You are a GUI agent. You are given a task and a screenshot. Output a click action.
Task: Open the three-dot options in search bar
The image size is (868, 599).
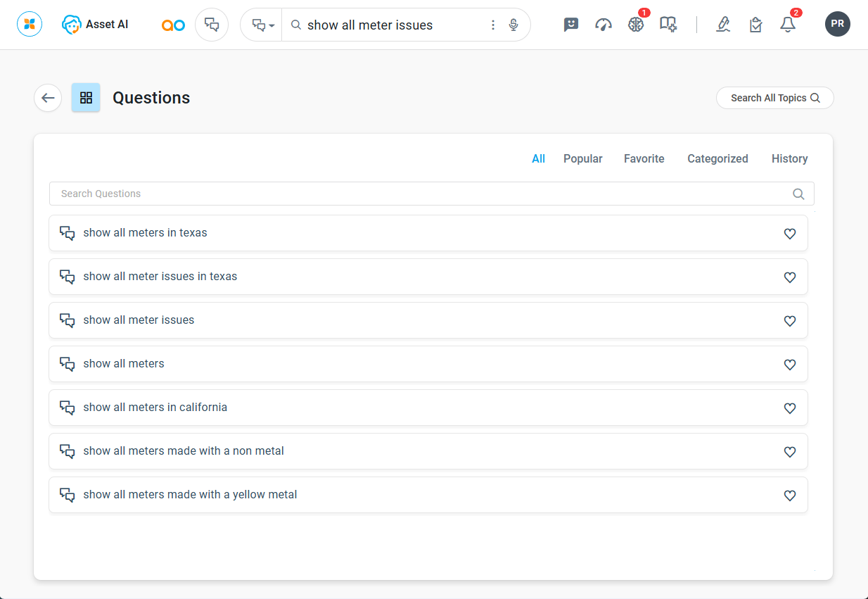pos(493,25)
